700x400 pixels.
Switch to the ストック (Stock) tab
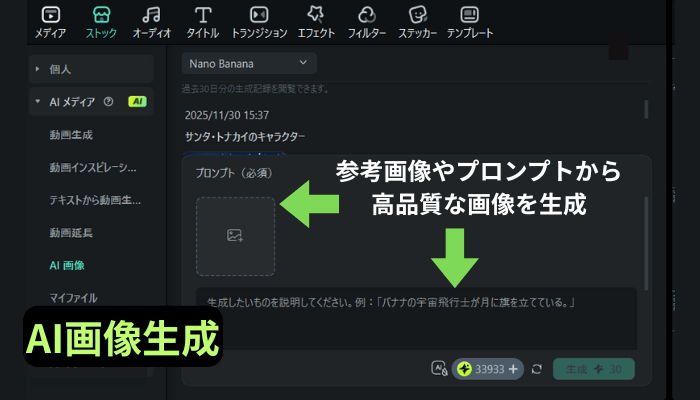click(101, 22)
